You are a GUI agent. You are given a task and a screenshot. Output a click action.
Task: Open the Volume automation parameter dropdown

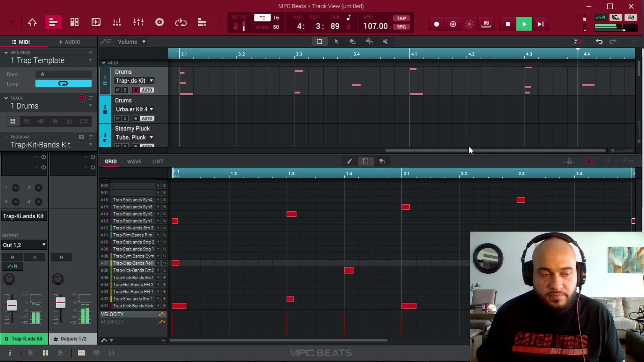click(x=132, y=42)
